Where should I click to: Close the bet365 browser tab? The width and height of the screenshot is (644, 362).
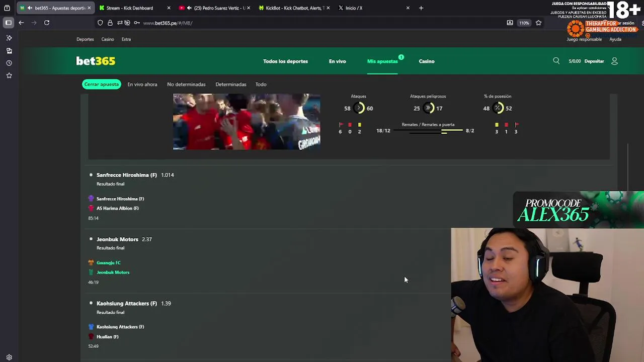click(x=89, y=8)
